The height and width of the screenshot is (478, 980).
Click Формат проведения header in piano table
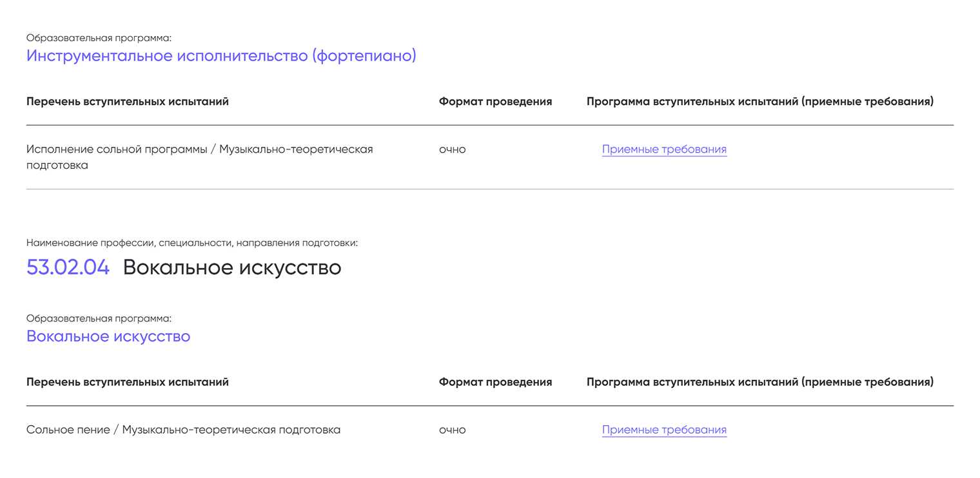(495, 102)
